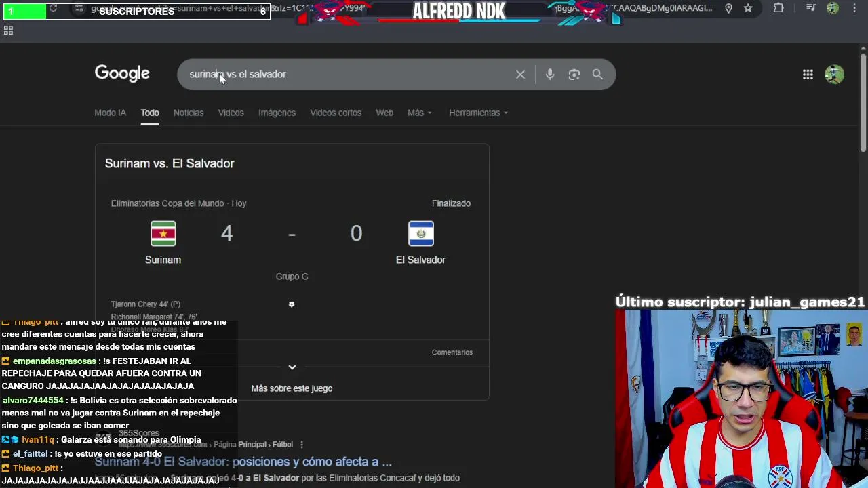The image size is (868, 488).
Task: Switch to the Modo IA tab
Action: (x=110, y=113)
